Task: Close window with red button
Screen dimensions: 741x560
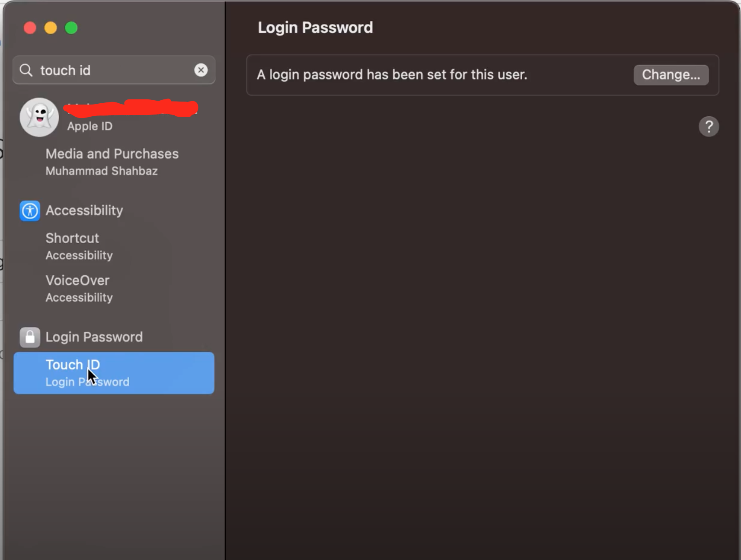Action: coord(30,28)
